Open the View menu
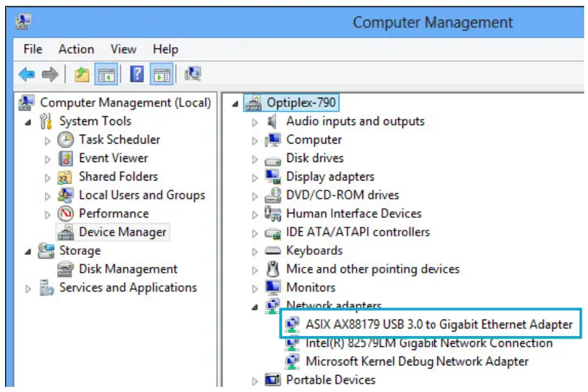 click(123, 49)
